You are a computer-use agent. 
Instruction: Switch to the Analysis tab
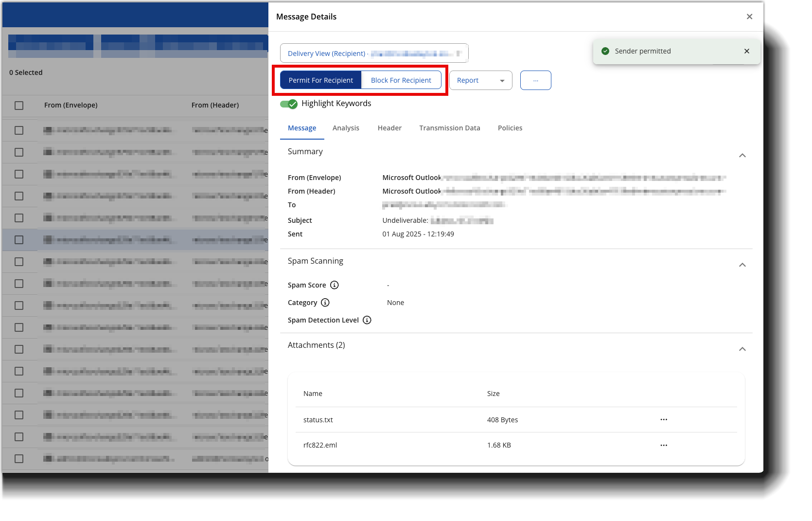[x=346, y=128]
